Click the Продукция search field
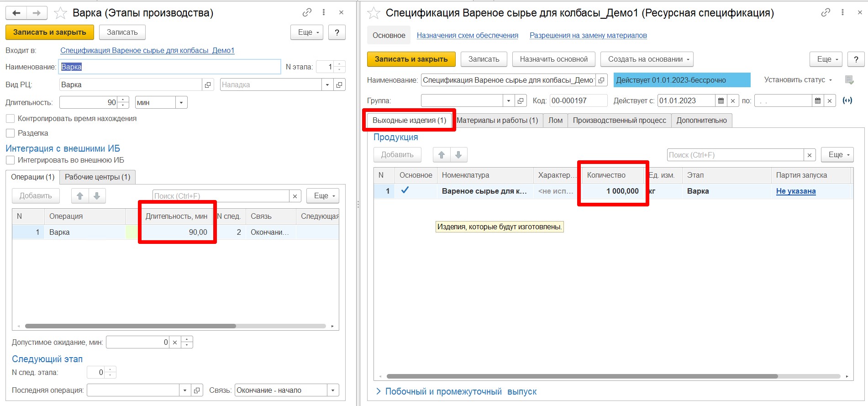 click(x=735, y=155)
